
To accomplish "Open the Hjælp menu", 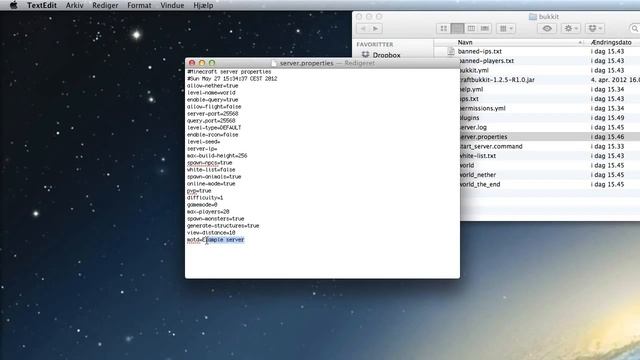I will point(203,5).
